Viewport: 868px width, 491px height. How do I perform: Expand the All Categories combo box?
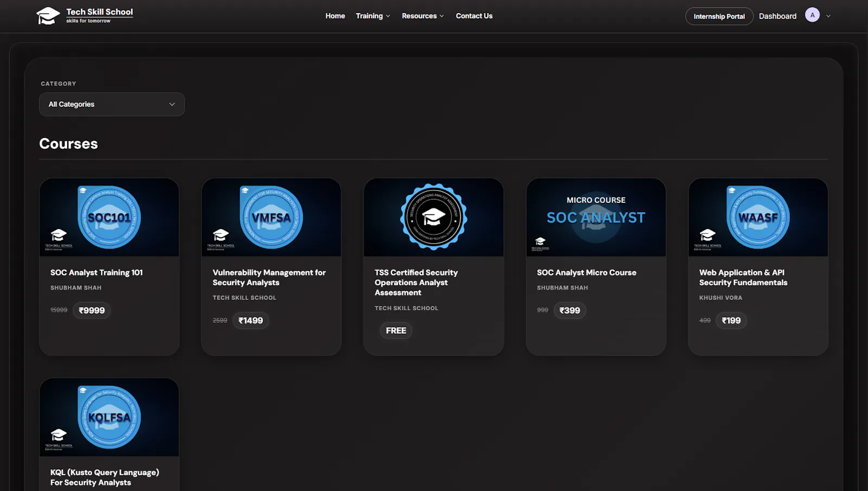(112, 104)
